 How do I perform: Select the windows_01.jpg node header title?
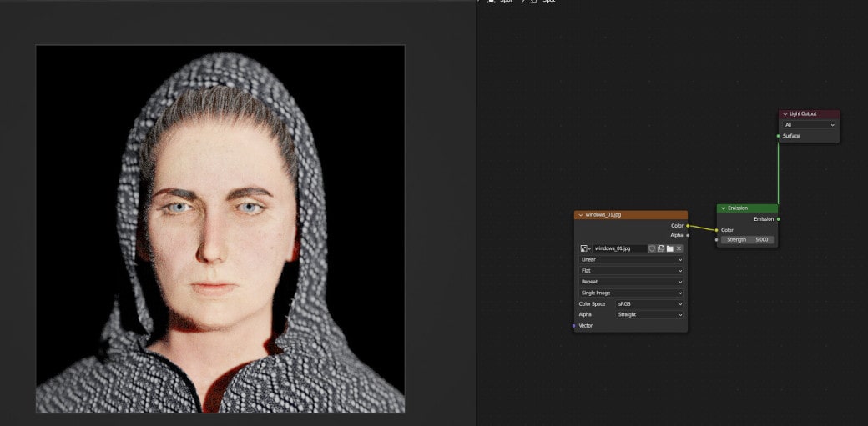(x=603, y=214)
